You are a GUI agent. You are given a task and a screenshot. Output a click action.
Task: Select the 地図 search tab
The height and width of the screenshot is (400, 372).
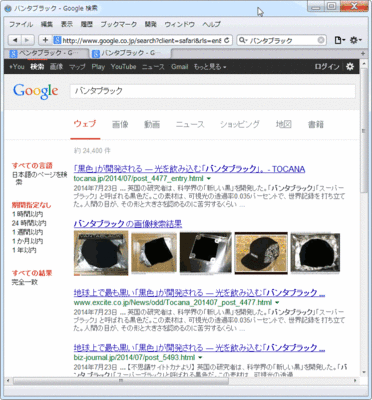pyautogui.click(x=283, y=124)
